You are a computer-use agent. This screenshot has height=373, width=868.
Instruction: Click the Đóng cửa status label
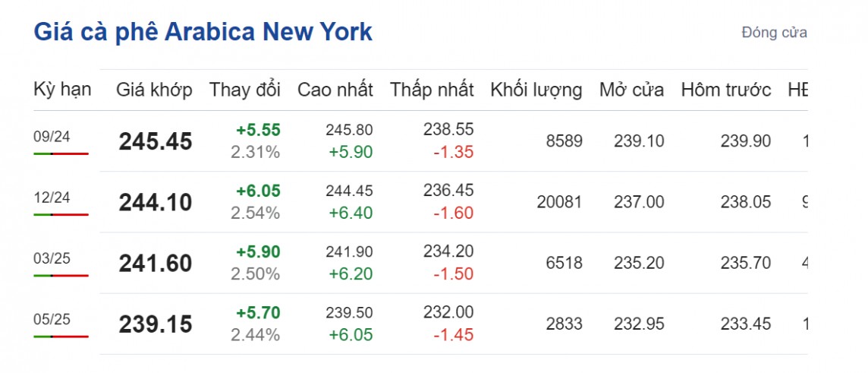point(774,33)
